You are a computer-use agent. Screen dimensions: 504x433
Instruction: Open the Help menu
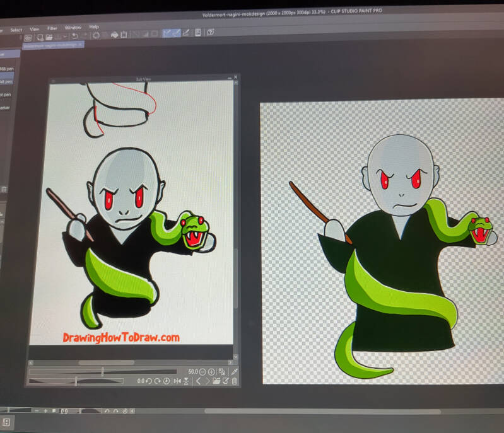coord(94,27)
